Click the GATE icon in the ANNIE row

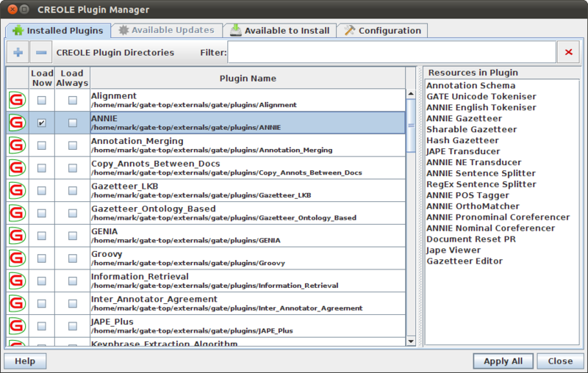[x=17, y=123]
